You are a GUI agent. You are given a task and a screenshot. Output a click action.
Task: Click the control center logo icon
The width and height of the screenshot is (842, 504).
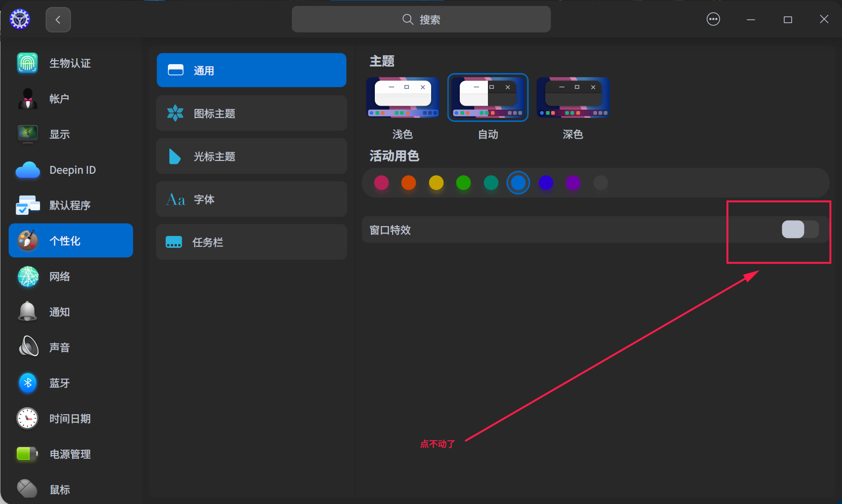point(20,19)
